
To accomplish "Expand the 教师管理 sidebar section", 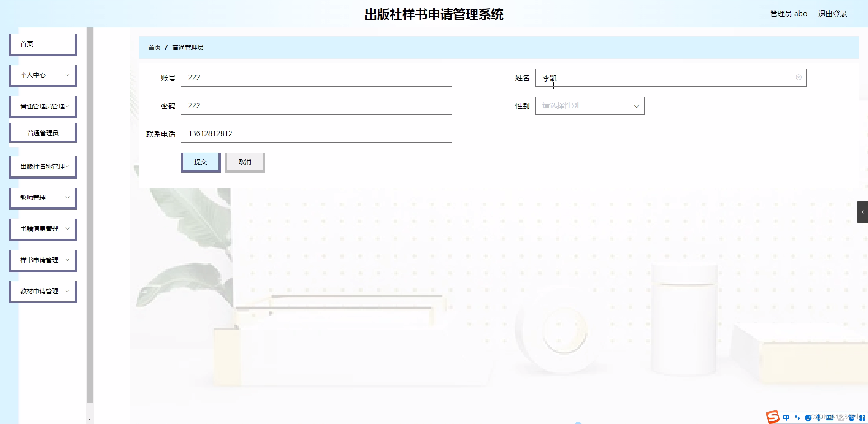I will point(42,198).
